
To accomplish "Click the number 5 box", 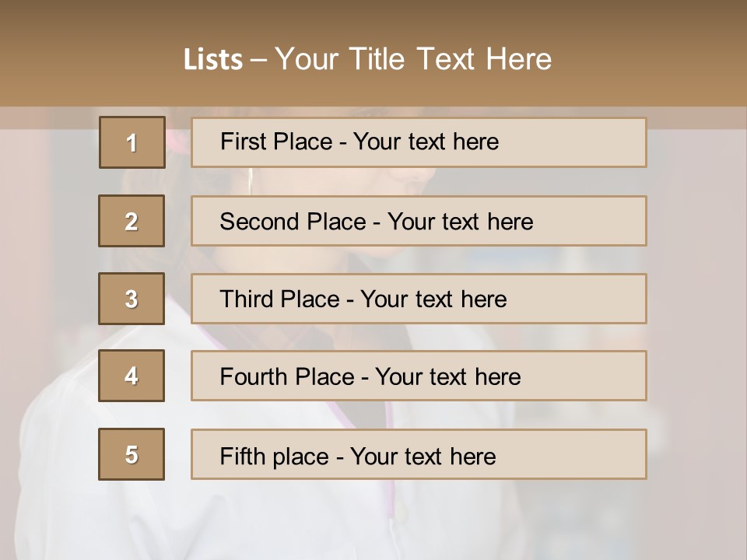I will 132,454.
